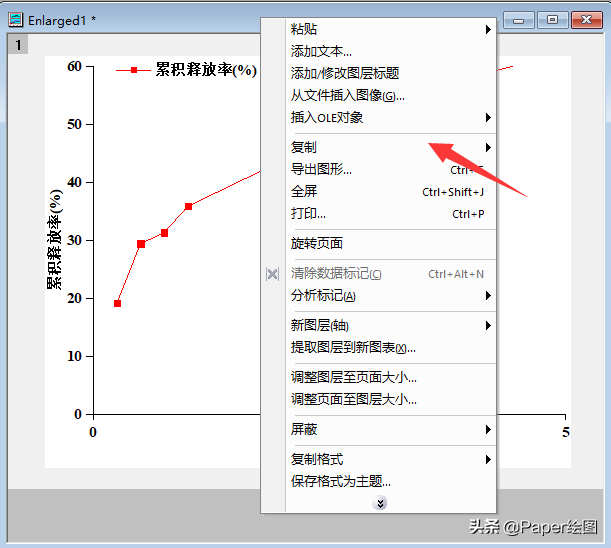Click the data point near value 31
611x548 pixels.
[164, 233]
